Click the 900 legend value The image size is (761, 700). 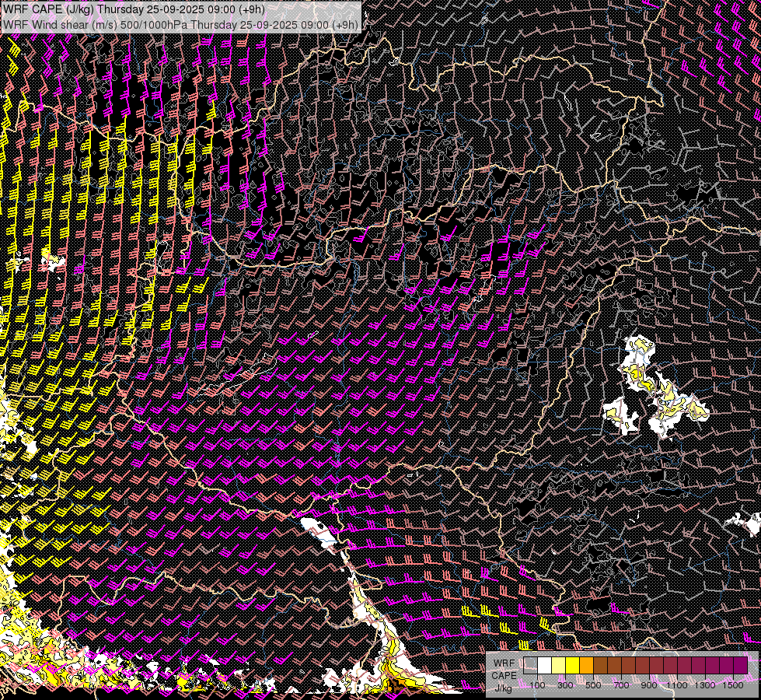(x=649, y=685)
